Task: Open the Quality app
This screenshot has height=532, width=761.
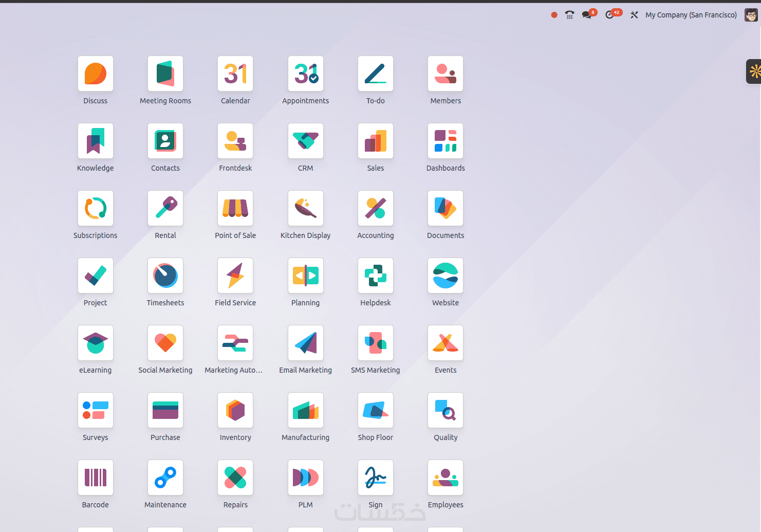Action: pos(446,410)
